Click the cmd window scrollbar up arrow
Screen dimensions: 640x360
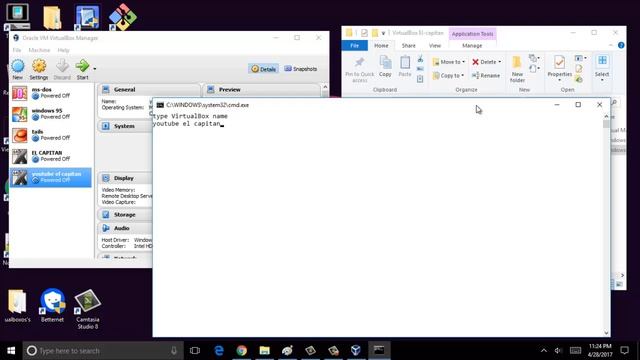[606, 117]
